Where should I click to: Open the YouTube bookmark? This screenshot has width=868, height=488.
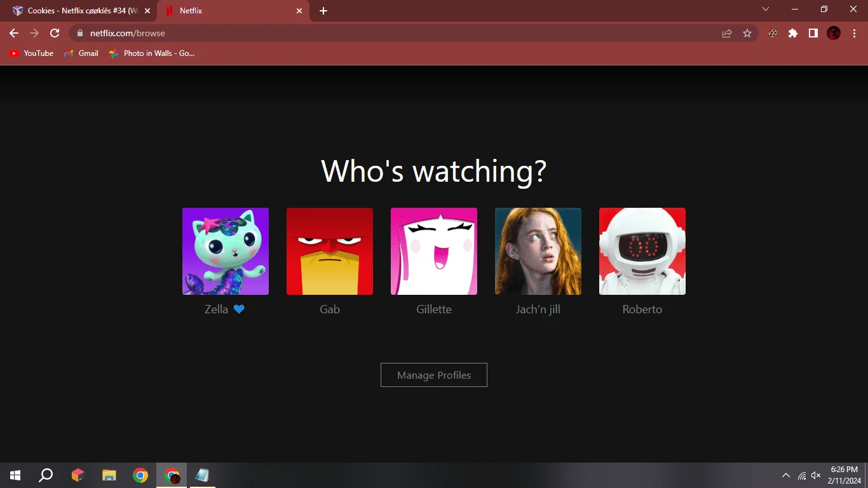click(x=31, y=53)
